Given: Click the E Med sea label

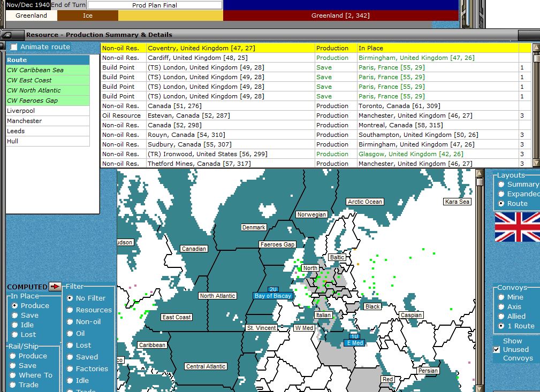Looking at the screenshot, I should click(355, 343).
